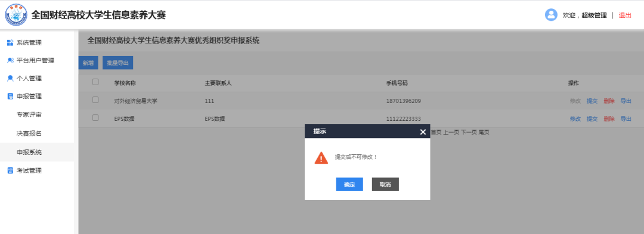
Task: Click the 考试管理 sidebar icon
Action: coord(10,171)
